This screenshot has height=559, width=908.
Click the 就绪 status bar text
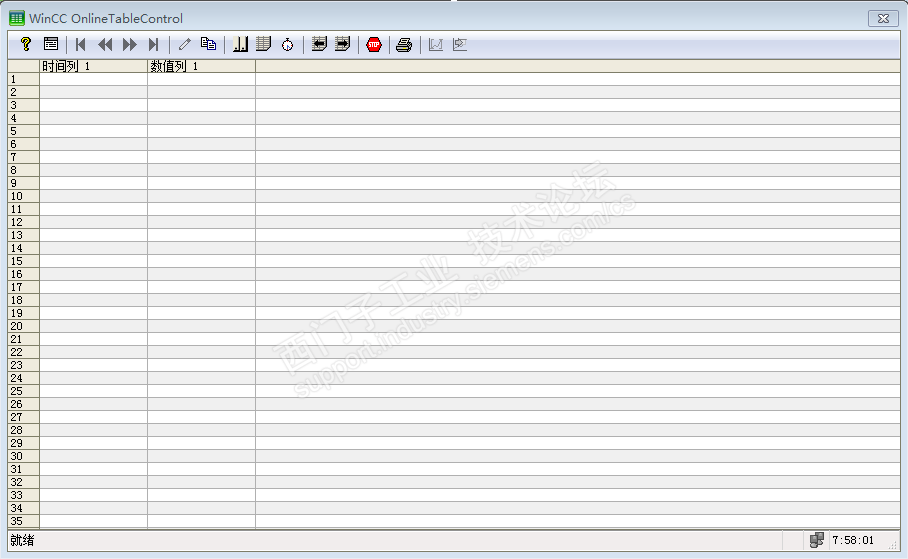click(x=22, y=540)
